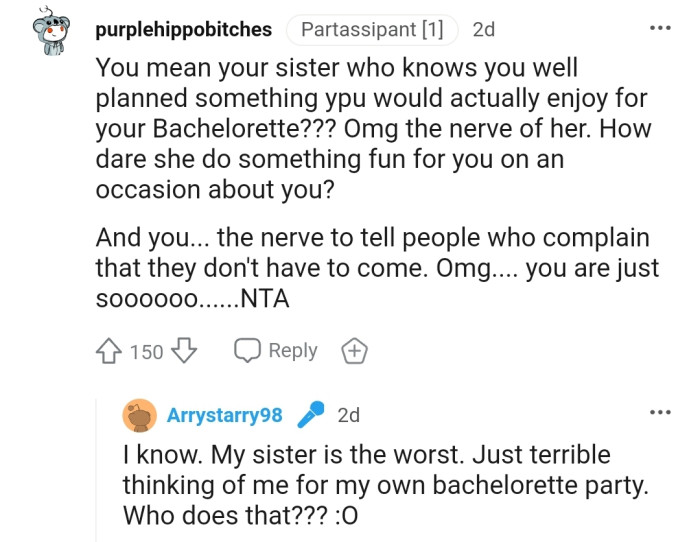
Task: Click the award plus icon
Action: click(x=354, y=351)
